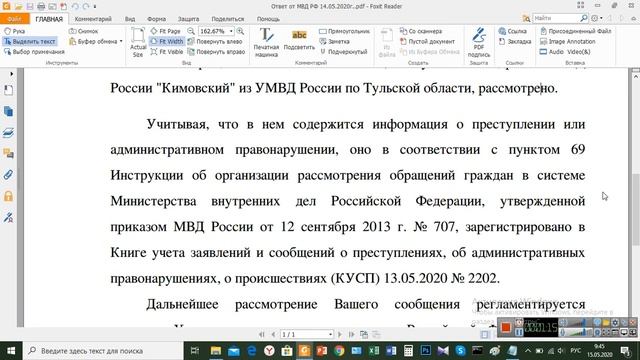The image size is (640, 360).
Task: Create a Пустой документ
Action: (427, 41)
